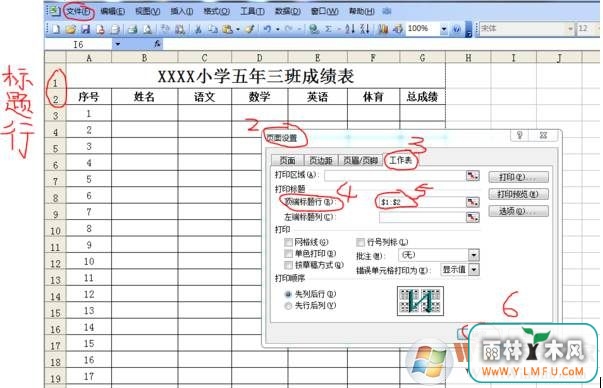The image size is (603, 388).
Task: Sort ascending with the A-Z icon
Action: coord(350,29)
